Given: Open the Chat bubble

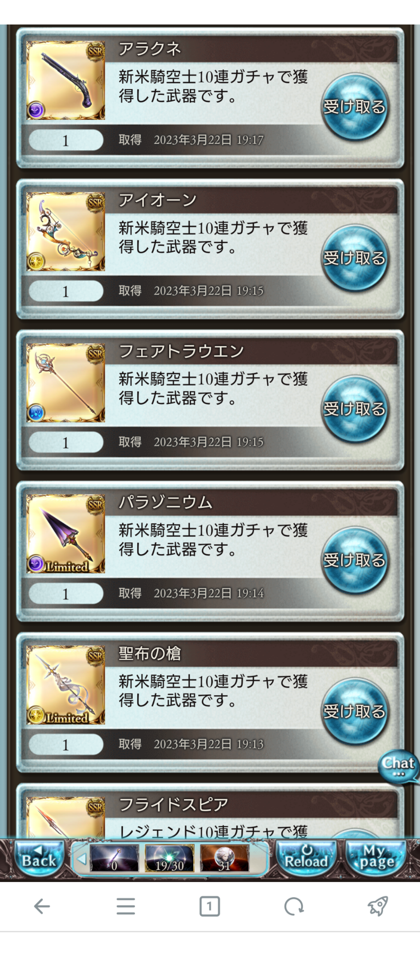Looking at the screenshot, I should pyautogui.click(x=398, y=766).
